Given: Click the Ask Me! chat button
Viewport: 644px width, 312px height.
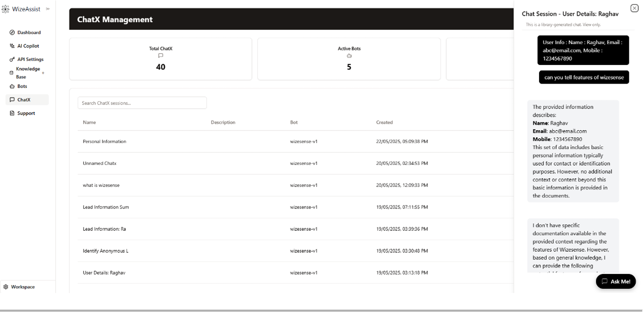Looking at the screenshot, I should (x=616, y=281).
